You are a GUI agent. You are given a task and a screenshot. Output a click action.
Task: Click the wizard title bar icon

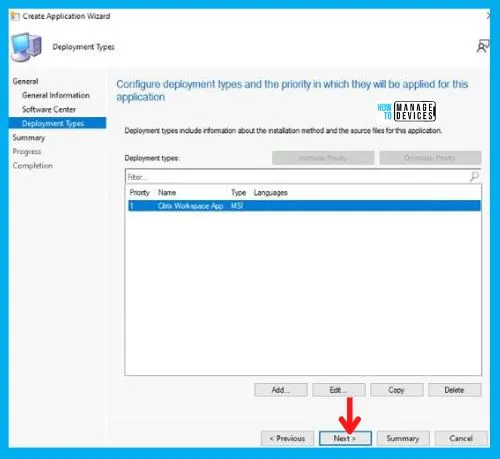[x=15, y=16]
